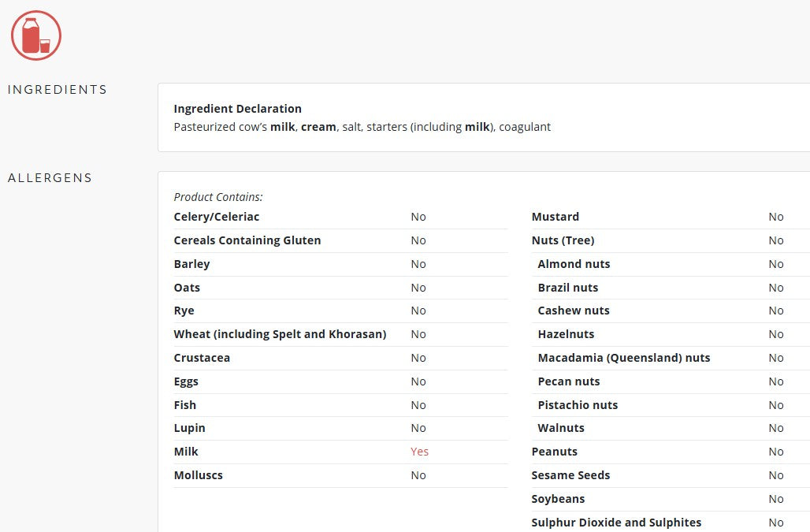
Task: Select the Macadamia (Queensland) nuts row
Action: coord(624,358)
